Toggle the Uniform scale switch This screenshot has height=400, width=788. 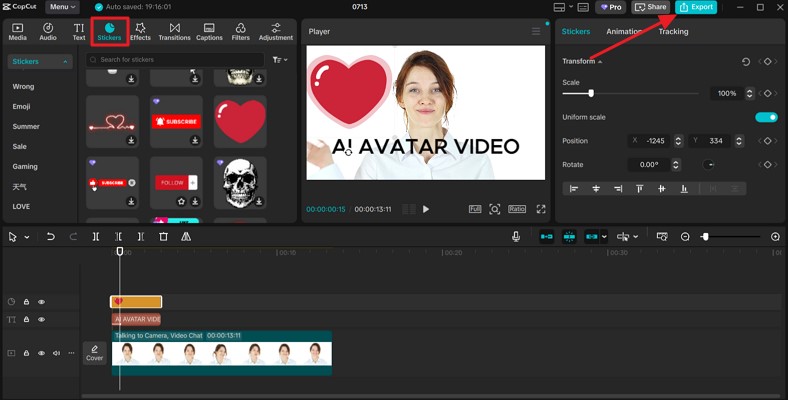point(766,117)
